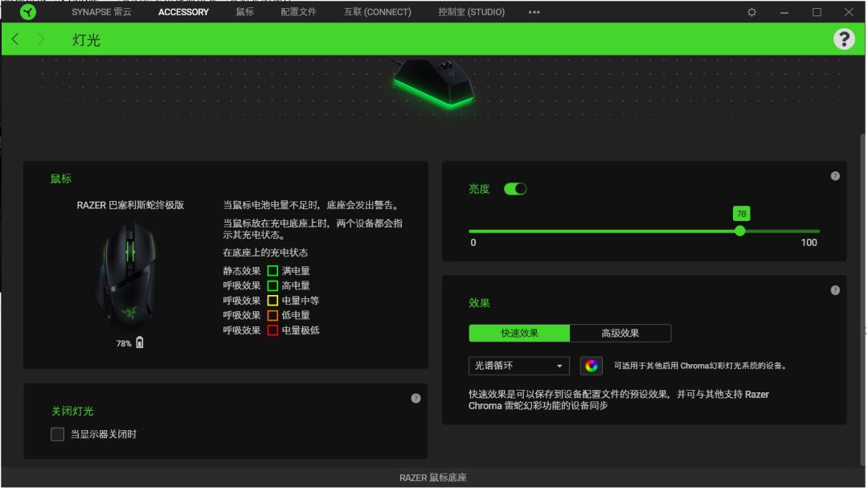Toggle the 亮度 brightness switch

coord(515,189)
